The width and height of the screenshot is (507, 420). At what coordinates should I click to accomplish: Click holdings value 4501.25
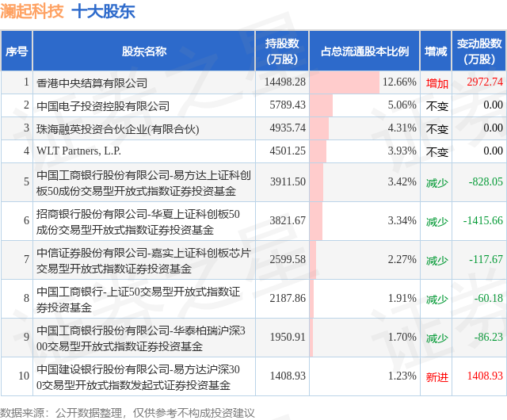[288, 151]
